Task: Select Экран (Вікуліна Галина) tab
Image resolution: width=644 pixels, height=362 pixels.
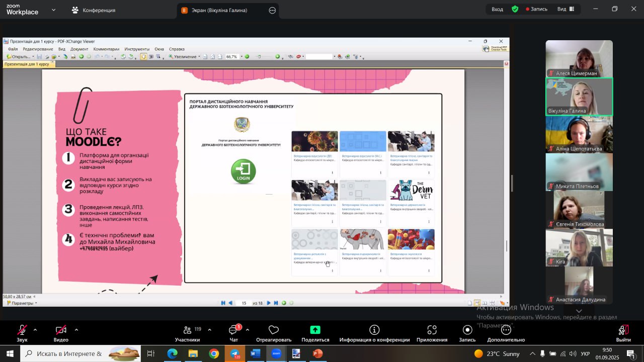Action: 228,10
